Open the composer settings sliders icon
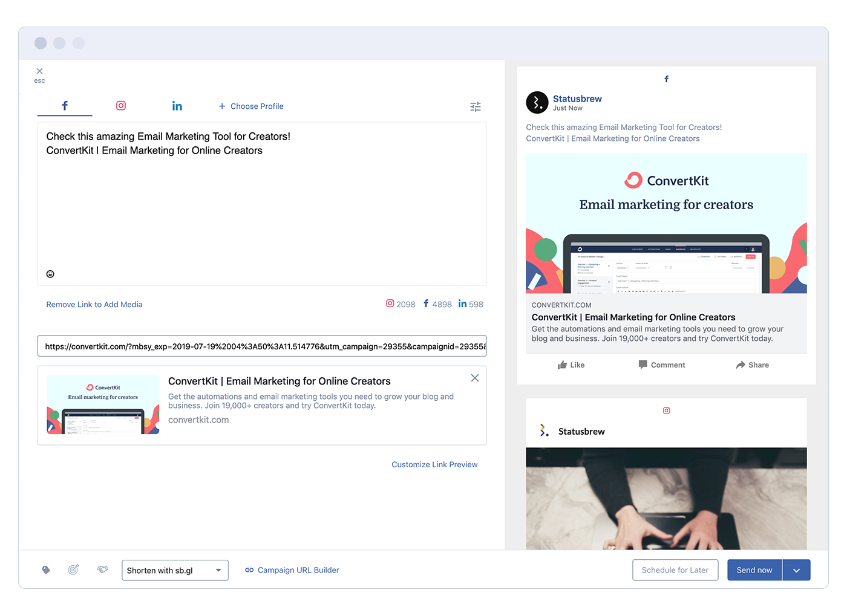Viewport: 847px width, 616px height. tap(476, 106)
